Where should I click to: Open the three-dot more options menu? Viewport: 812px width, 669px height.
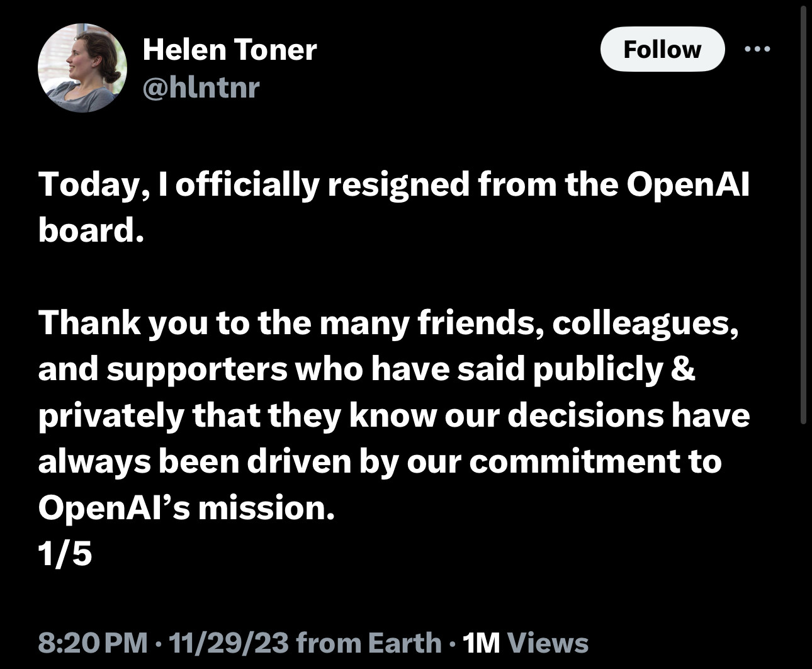(x=757, y=49)
